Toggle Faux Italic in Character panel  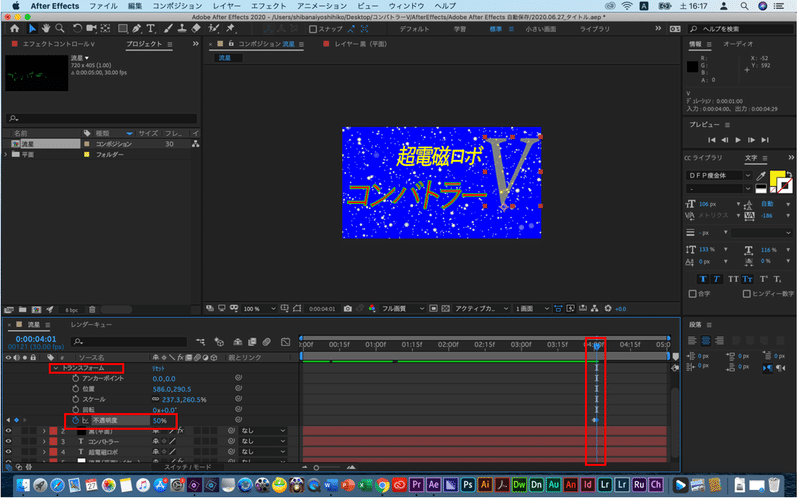coord(717,280)
